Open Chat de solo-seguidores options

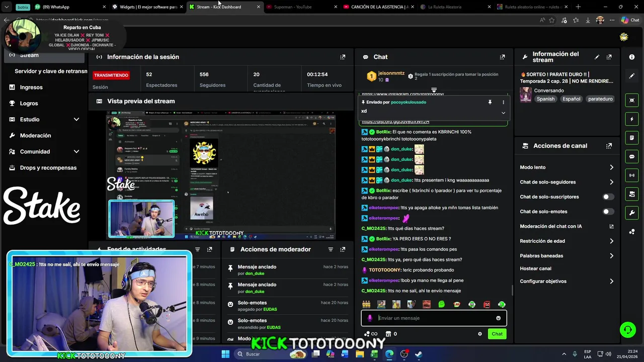(x=567, y=182)
